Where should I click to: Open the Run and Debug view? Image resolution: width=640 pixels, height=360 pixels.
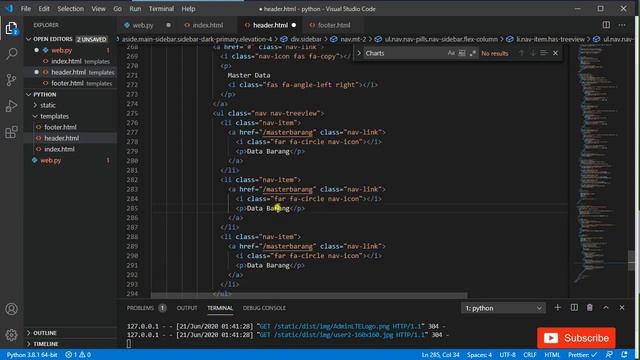(11, 106)
